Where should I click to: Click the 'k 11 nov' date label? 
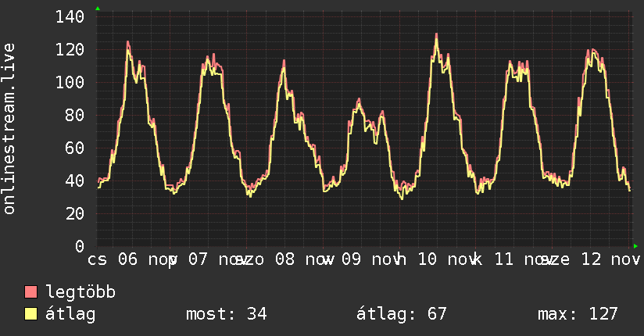tap(513, 259)
